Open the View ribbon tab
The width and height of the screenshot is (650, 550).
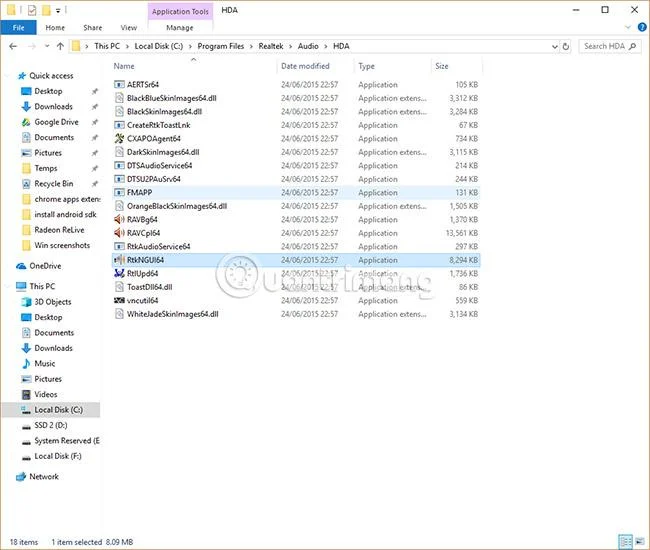[x=129, y=28]
